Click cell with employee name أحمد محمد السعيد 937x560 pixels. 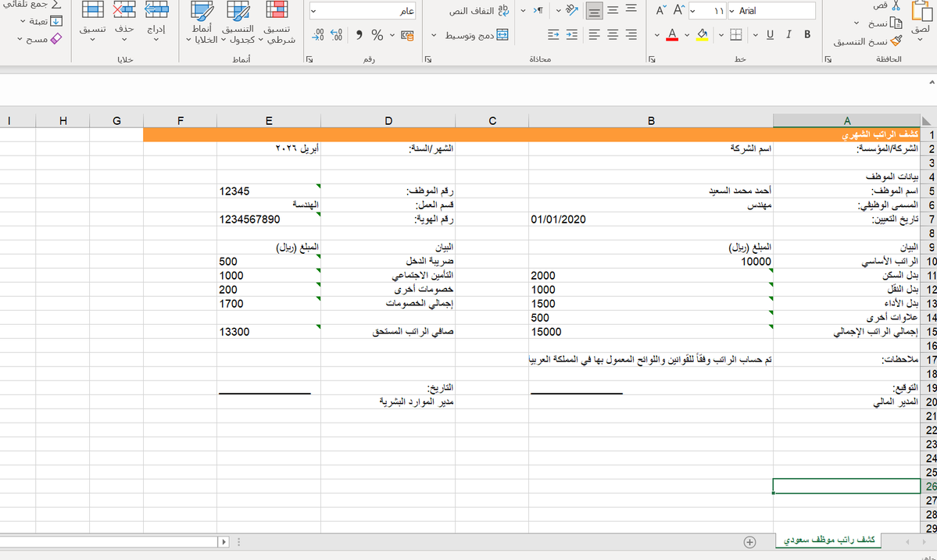pyautogui.click(x=651, y=191)
